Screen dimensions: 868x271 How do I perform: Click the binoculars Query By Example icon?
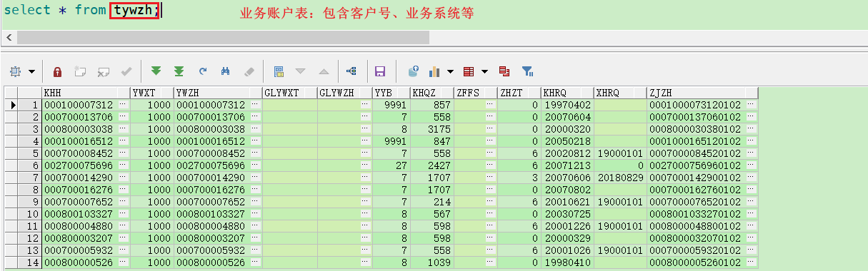[226, 71]
